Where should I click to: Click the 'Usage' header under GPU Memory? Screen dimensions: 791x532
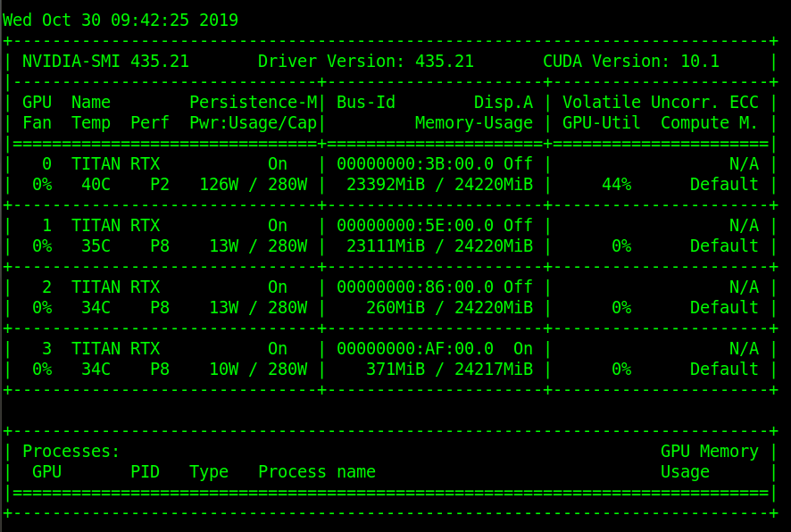tap(685, 472)
